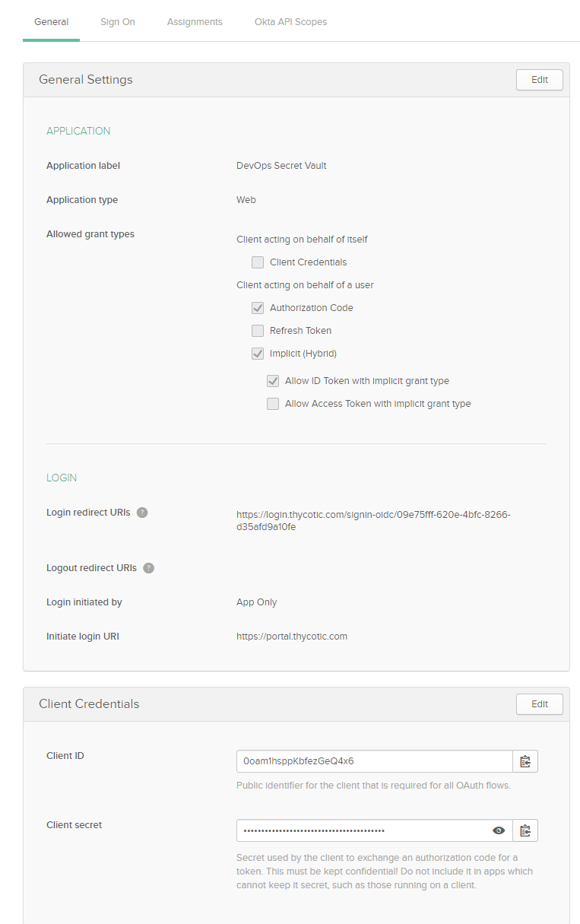Open the Assignments tab

click(x=195, y=22)
